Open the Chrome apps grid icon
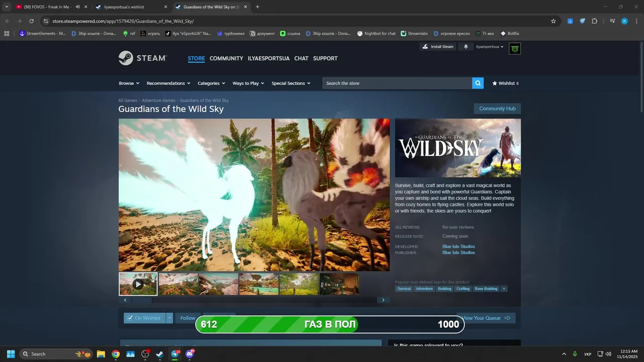This screenshot has width=644, height=362. (7, 34)
